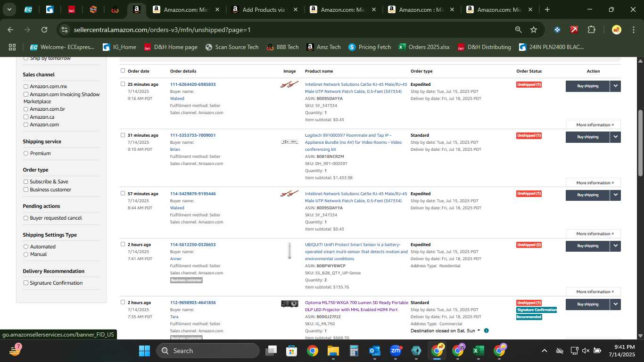Switch to the pinned Amazon seller tab

click(x=136, y=9)
